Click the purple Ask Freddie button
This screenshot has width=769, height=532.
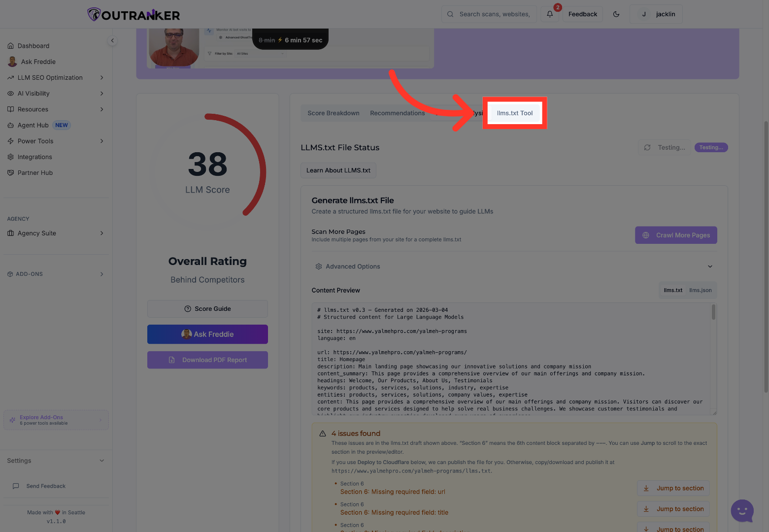tap(207, 334)
